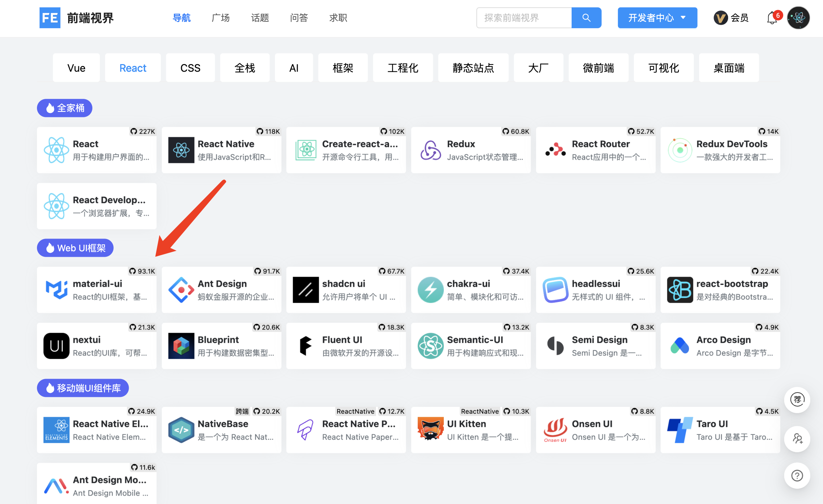Click the search input field
Image resolution: width=823 pixels, height=504 pixels.
point(524,18)
